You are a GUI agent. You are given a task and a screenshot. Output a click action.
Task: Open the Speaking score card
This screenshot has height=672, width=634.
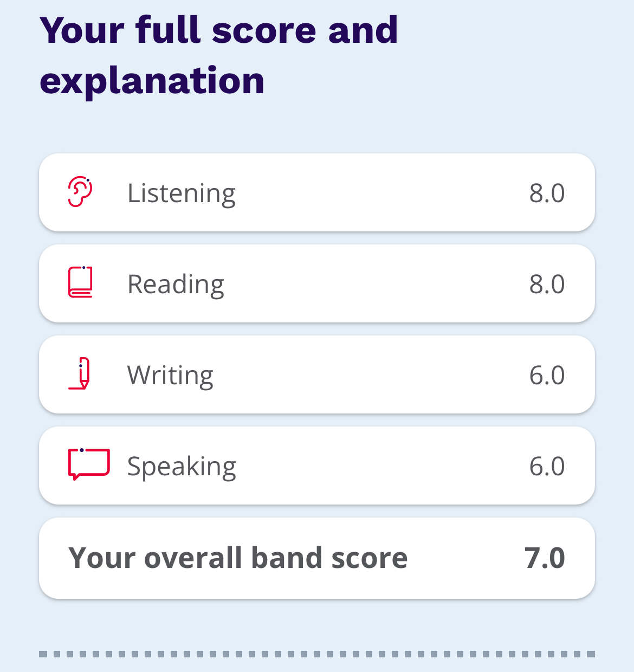(x=317, y=466)
